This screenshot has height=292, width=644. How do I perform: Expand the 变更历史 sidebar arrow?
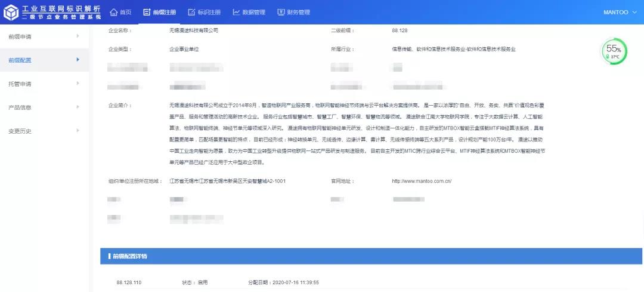point(78,131)
